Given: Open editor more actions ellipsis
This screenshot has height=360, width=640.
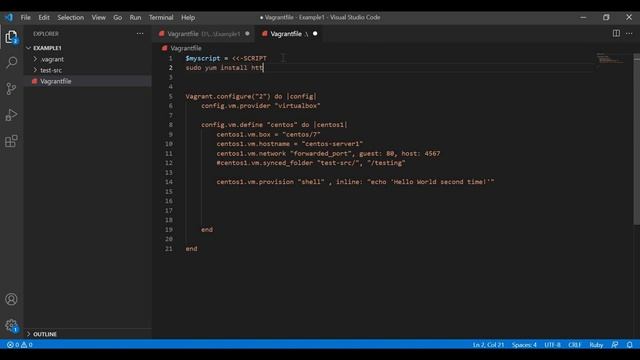Looking at the screenshot, I should pyautogui.click(x=629, y=33).
